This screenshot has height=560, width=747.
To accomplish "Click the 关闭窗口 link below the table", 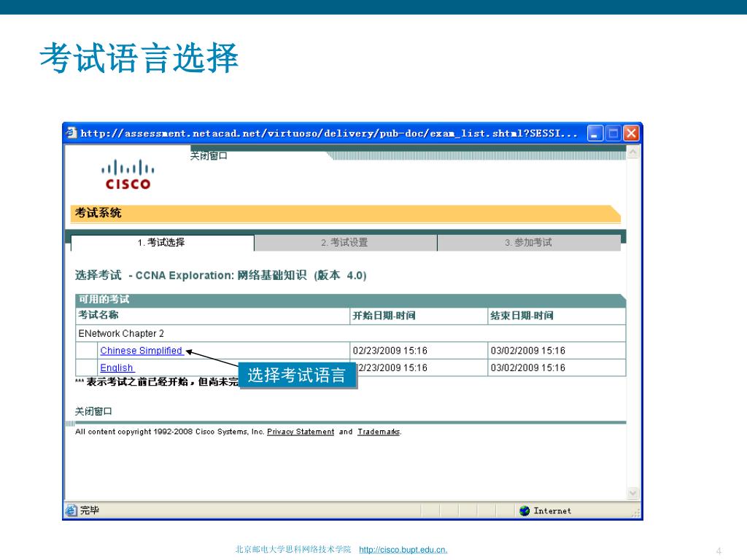I will pos(93,411).
